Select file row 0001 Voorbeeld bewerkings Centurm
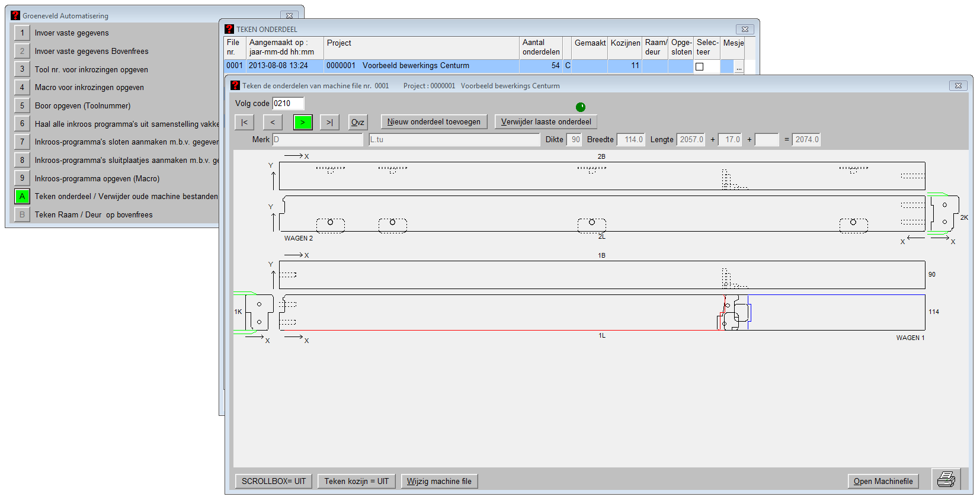The image size is (980, 500). pyautogui.click(x=415, y=66)
